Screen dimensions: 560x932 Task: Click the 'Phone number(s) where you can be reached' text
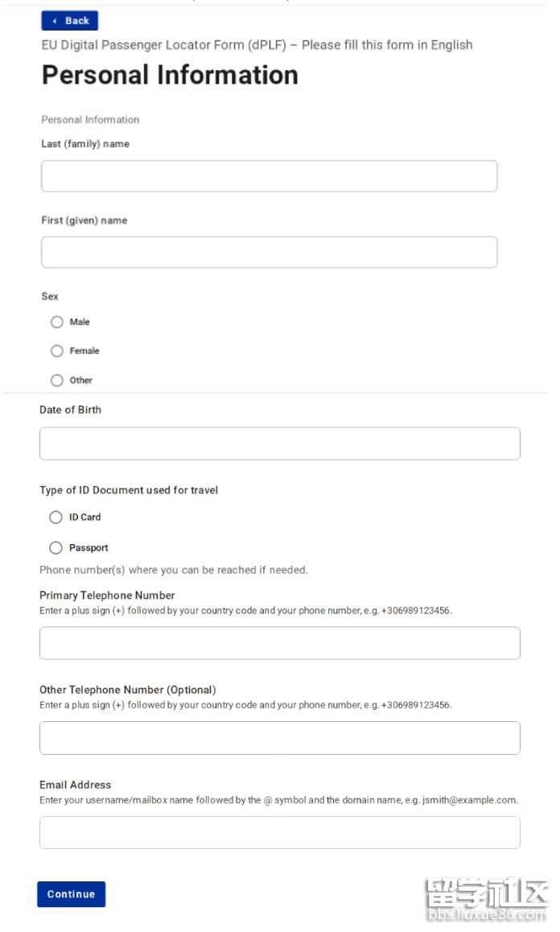tap(174, 570)
